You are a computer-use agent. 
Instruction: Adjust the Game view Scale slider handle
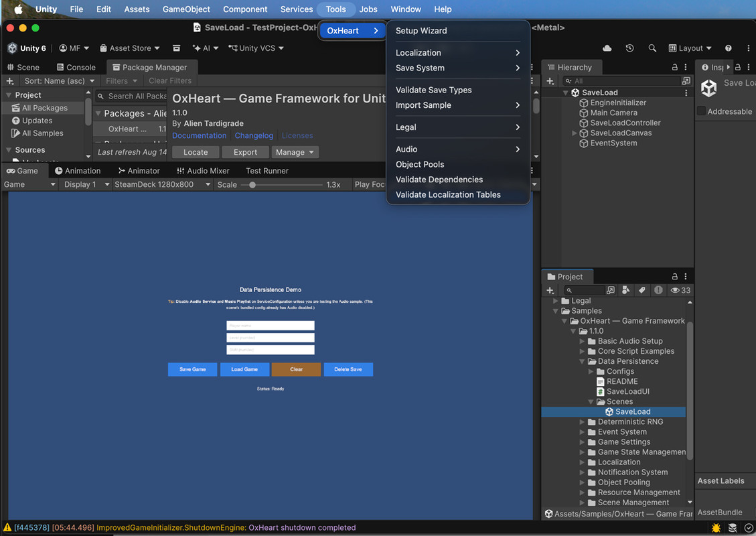coord(252,185)
